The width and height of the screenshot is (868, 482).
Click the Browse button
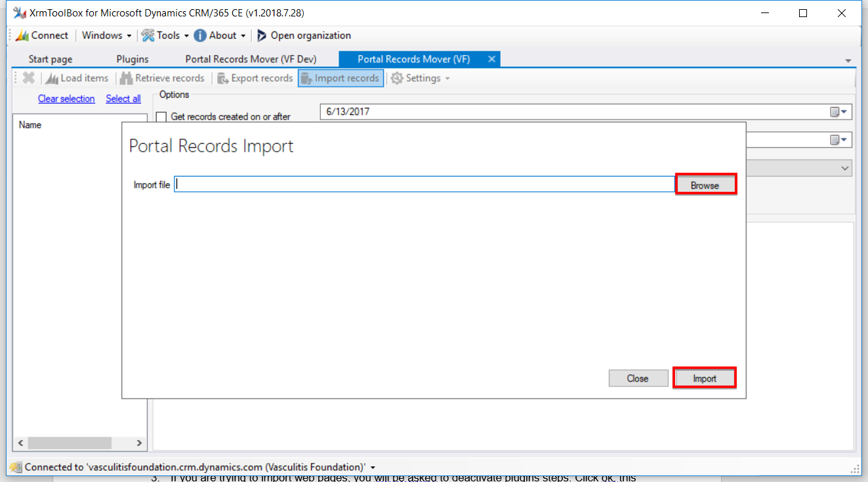(x=705, y=185)
